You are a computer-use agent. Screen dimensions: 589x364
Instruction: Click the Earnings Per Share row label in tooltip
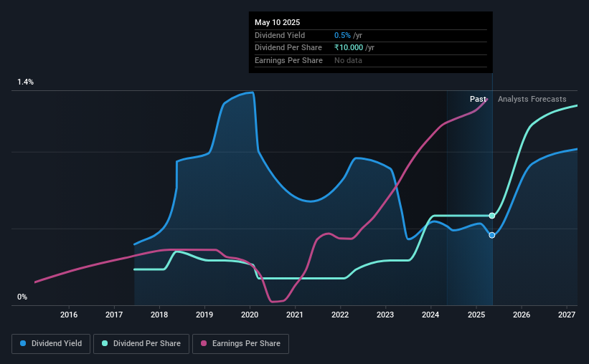[288, 60]
